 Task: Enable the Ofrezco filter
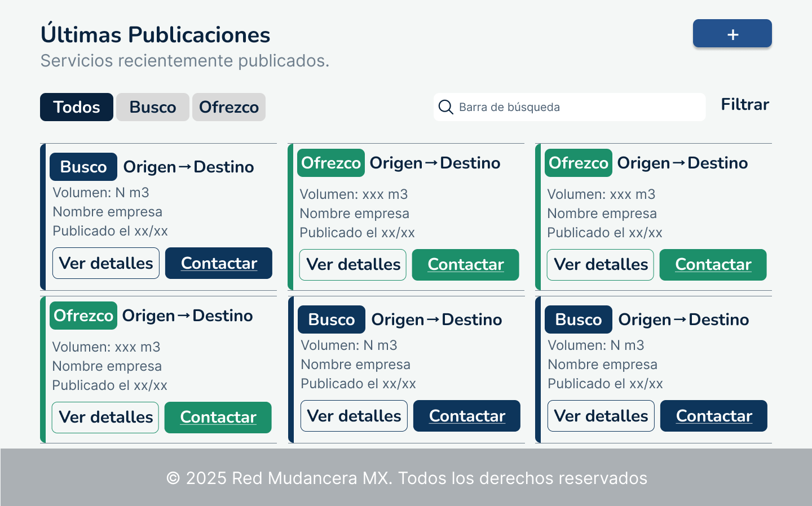[x=228, y=107]
